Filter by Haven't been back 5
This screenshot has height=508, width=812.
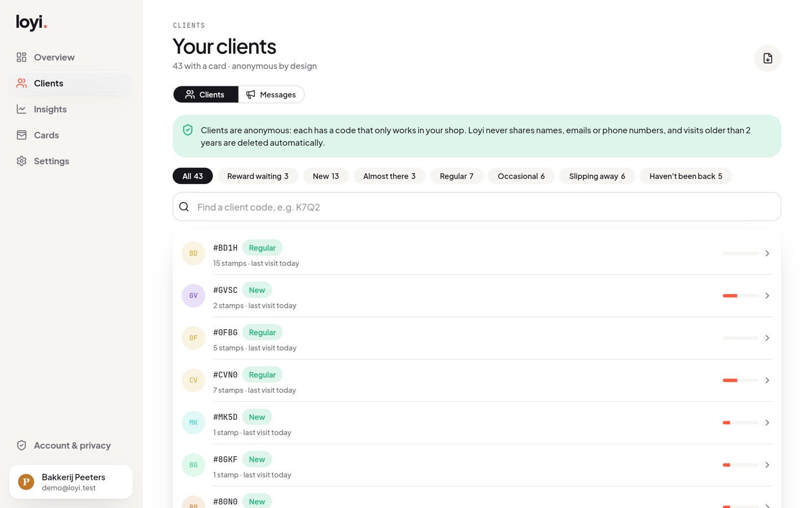click(686, 176)
